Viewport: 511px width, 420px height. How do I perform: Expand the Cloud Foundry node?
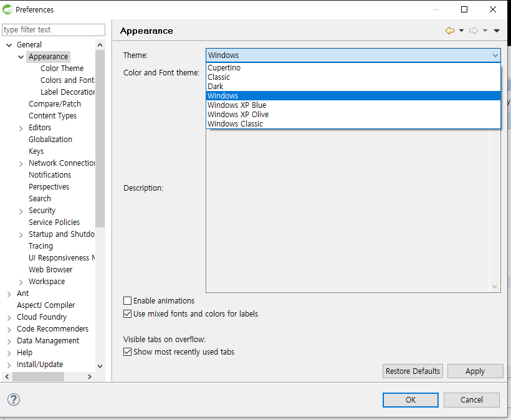(9, 318)
